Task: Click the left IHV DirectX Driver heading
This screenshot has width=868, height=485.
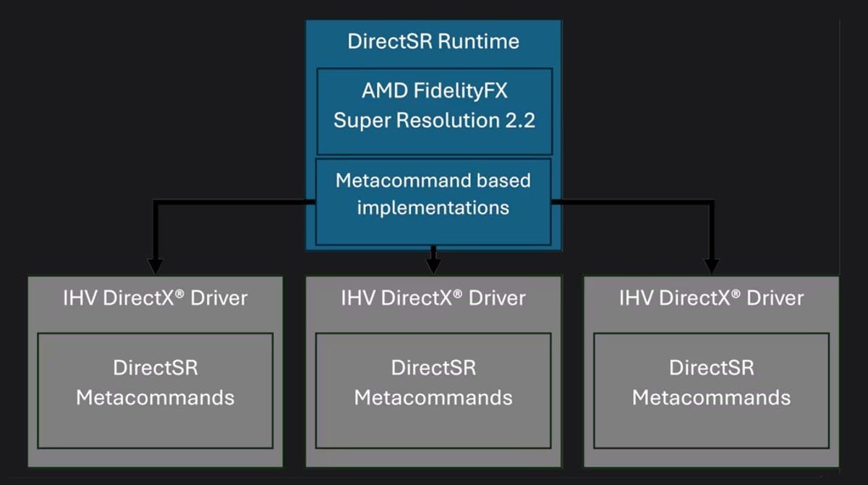Action: point(155,298)
